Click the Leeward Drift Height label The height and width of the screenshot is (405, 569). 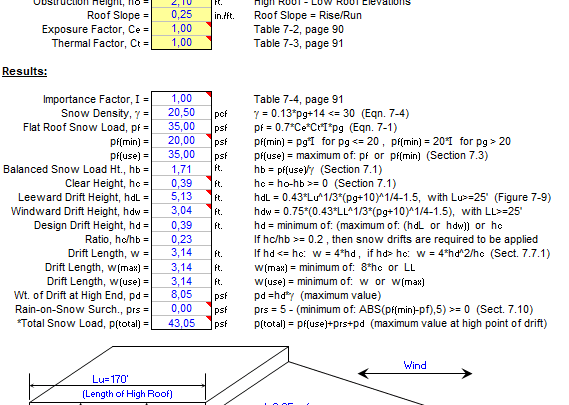(83, 197)
